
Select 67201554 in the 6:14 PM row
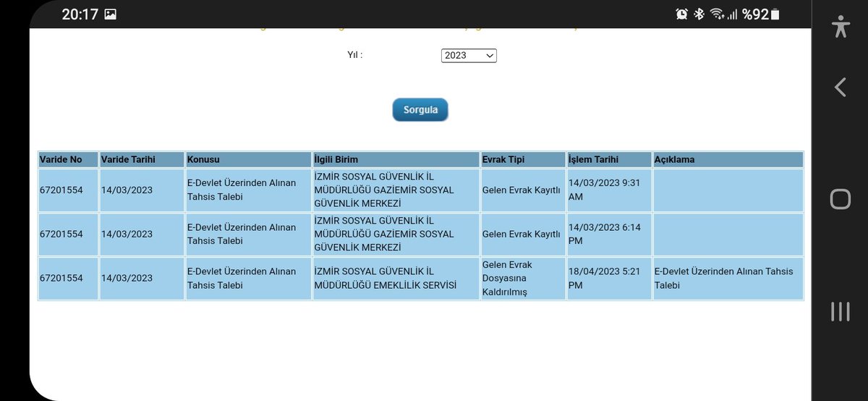[x=61, y=235]
